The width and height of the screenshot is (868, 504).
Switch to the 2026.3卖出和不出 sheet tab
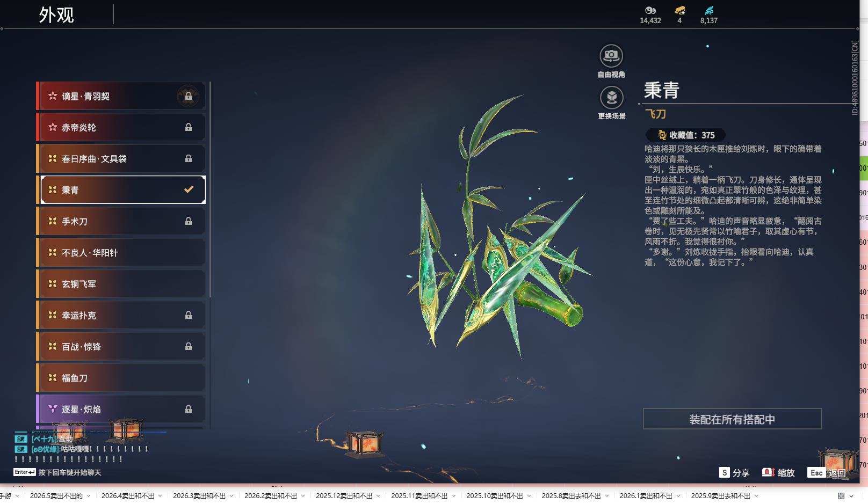click(x=199, y=495)
